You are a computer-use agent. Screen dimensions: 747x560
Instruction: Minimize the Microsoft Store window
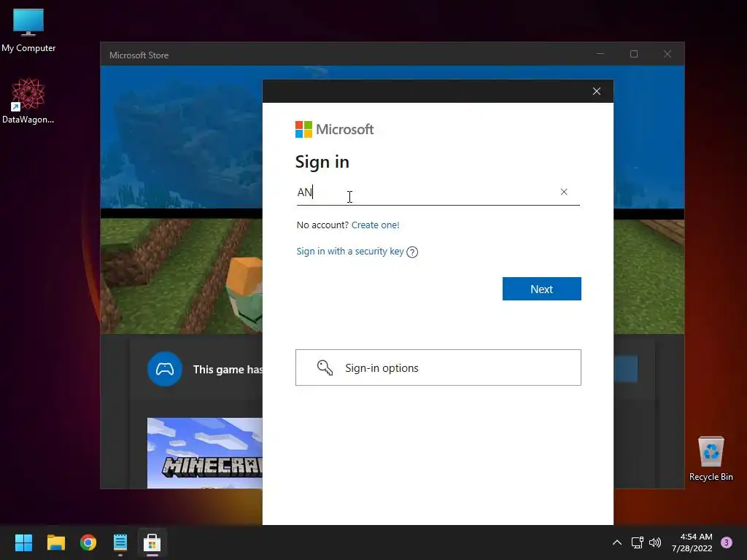click(600, 54)
